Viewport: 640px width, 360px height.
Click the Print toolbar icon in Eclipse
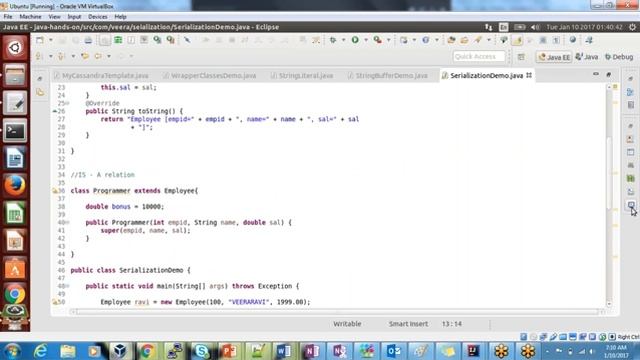88,40
